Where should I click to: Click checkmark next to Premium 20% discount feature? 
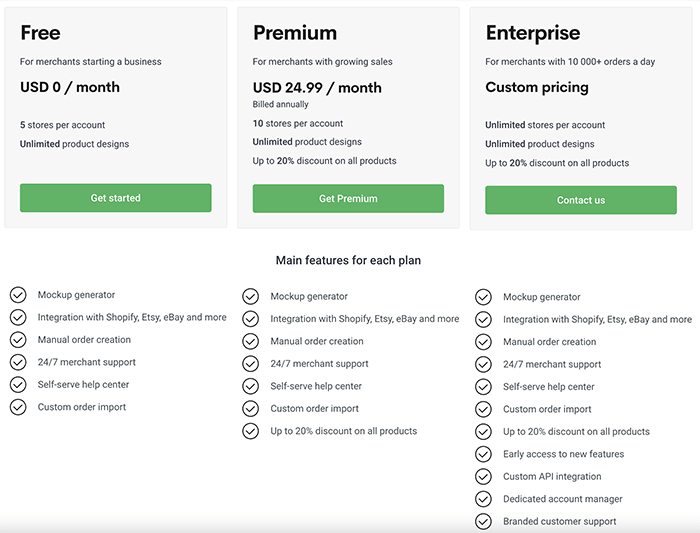click(250, 431)
